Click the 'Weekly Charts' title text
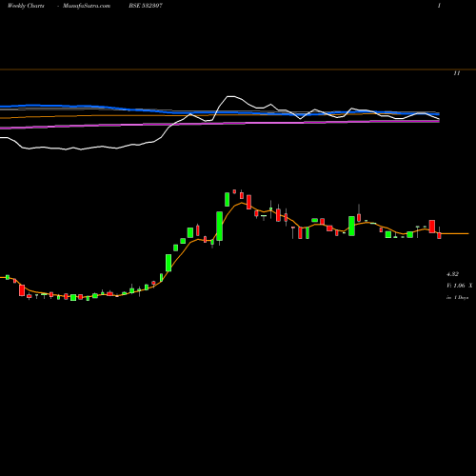476x476 pixels. [x=26, y=6]
